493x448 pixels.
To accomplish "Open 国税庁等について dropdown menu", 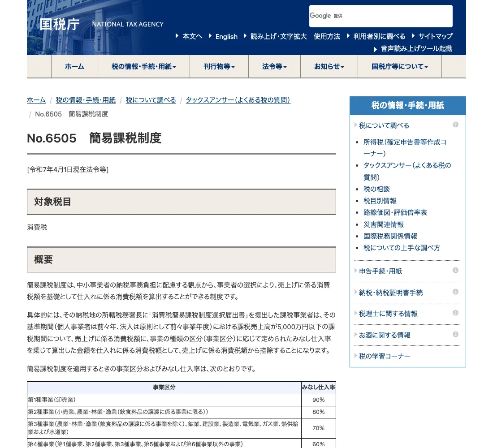I will (x=400, y=66).
